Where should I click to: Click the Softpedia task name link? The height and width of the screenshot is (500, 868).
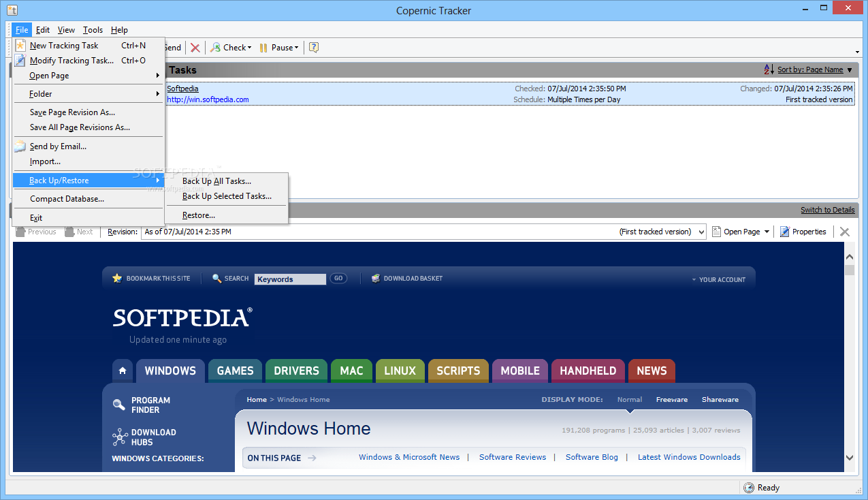coord(182,89)
